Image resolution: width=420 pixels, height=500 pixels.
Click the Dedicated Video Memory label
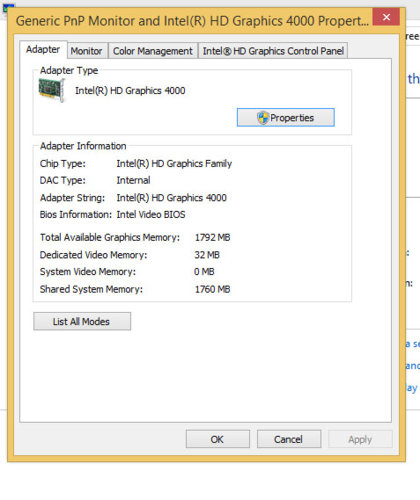[x=93, y=255]
